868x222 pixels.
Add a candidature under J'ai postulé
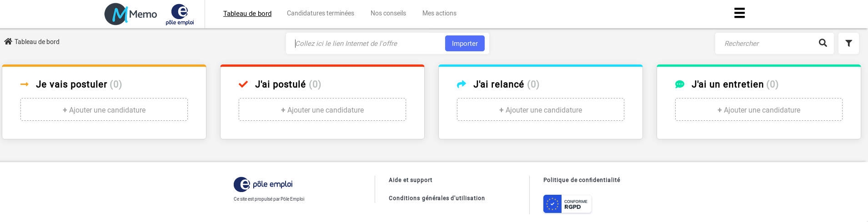point(322,110)
